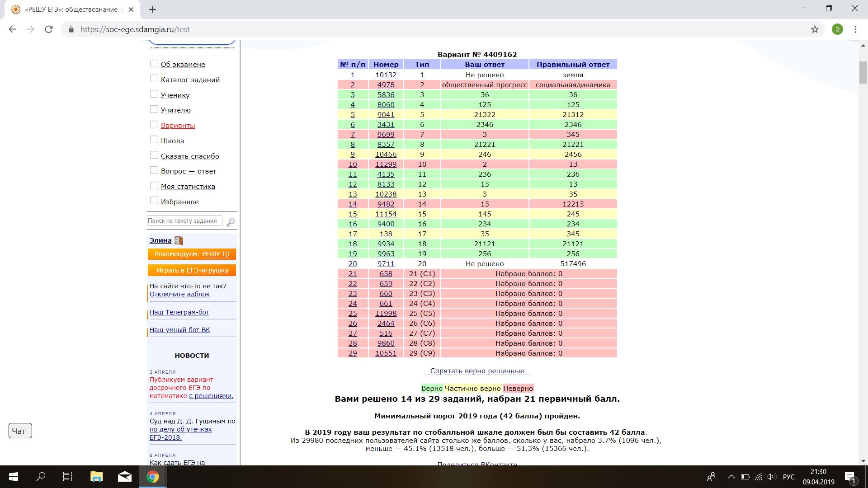
Task: Check the battery icon in the tray
Action: tap(745, 477)
